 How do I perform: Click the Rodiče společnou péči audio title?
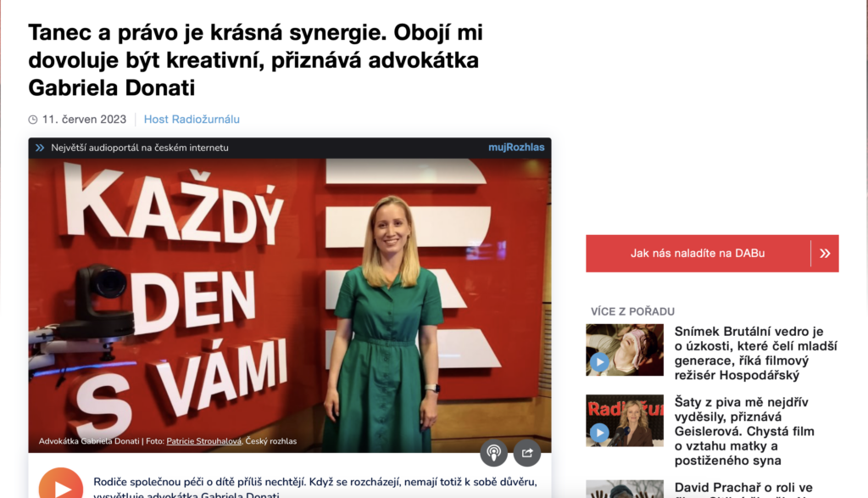pos(315,487)
